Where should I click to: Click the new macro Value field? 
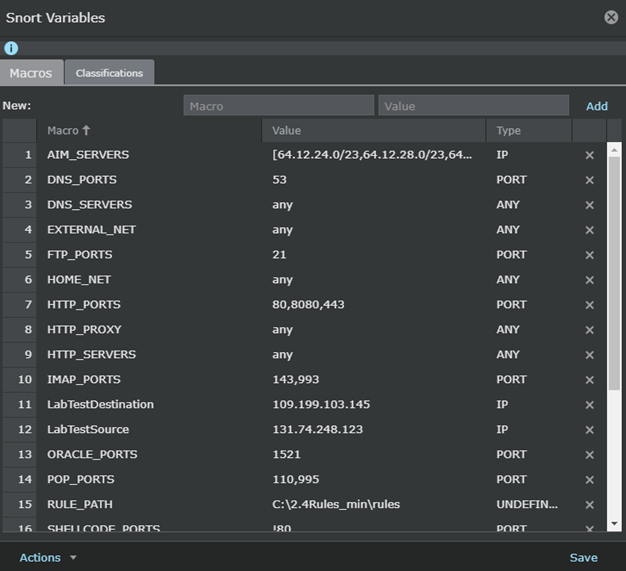473,105
